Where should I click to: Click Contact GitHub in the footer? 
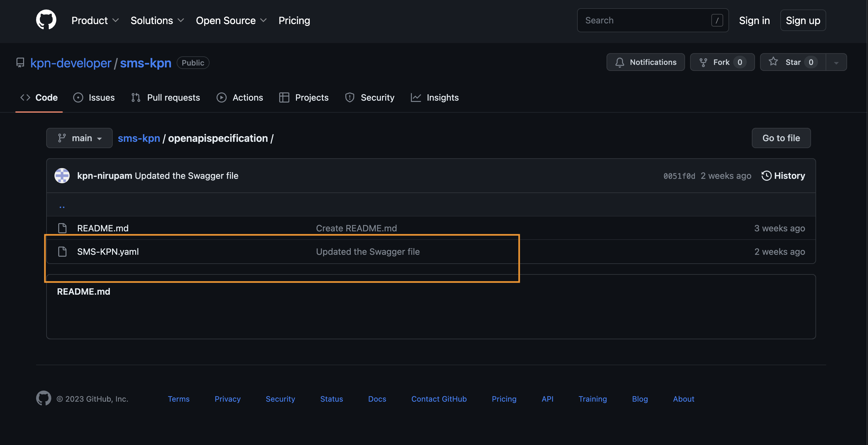[x=439, y=399]
